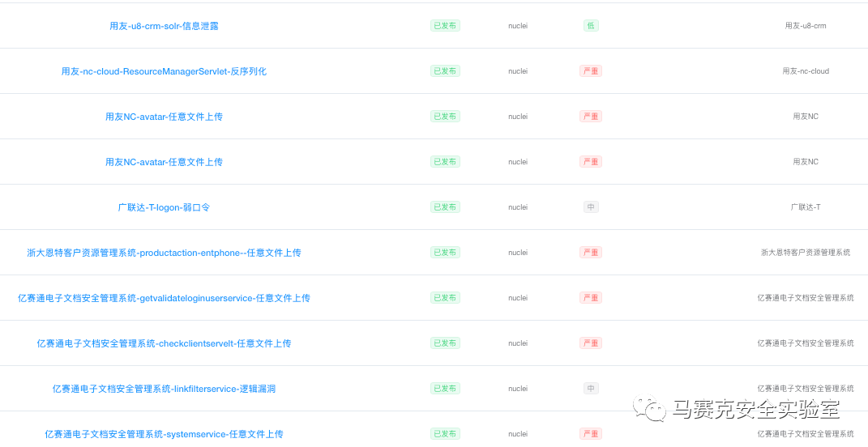Click the product cell 广联达-T
The image size is (868, 447).
[806, 207]
